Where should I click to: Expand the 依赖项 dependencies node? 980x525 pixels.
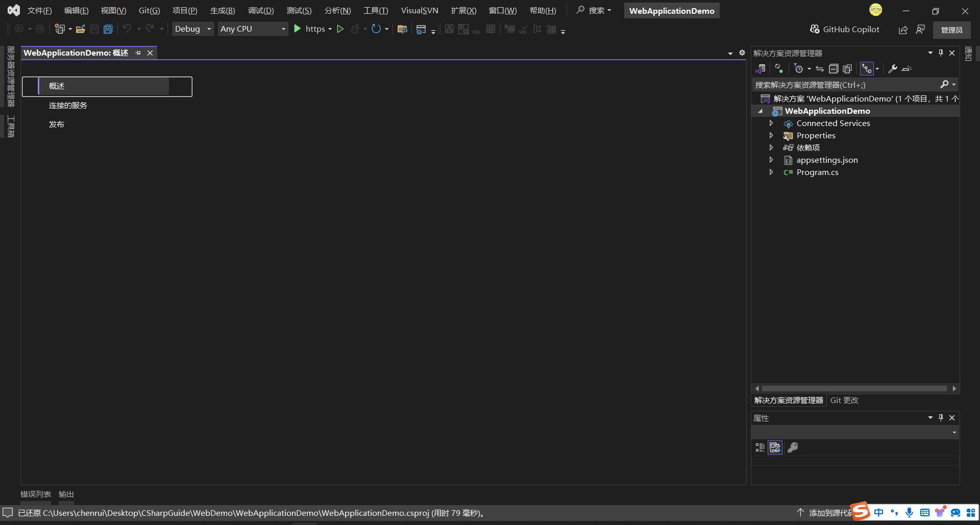[x=771, y=147]
